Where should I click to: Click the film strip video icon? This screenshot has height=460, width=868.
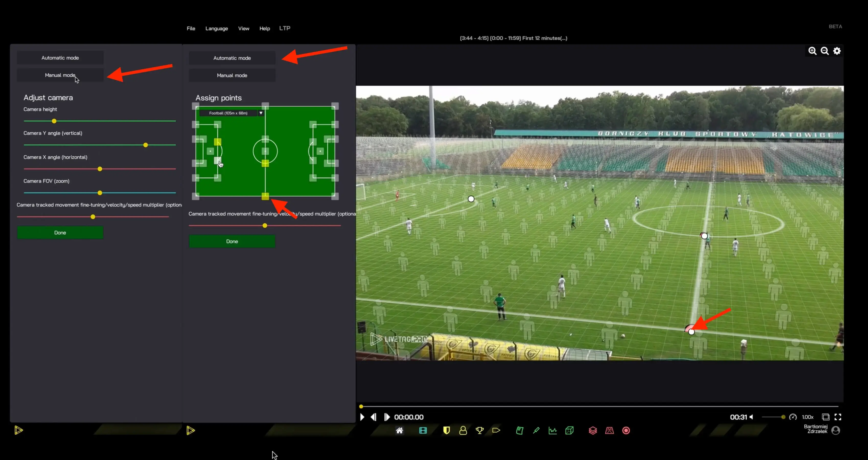(423, 430)
